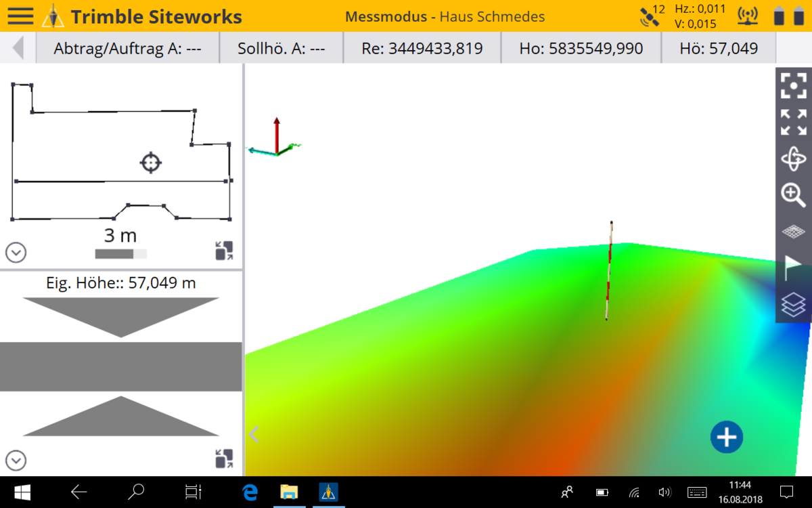The image size is (812, 508).
Task: Select Abtrag/Auftrag A info field
Action: point(128,48)
